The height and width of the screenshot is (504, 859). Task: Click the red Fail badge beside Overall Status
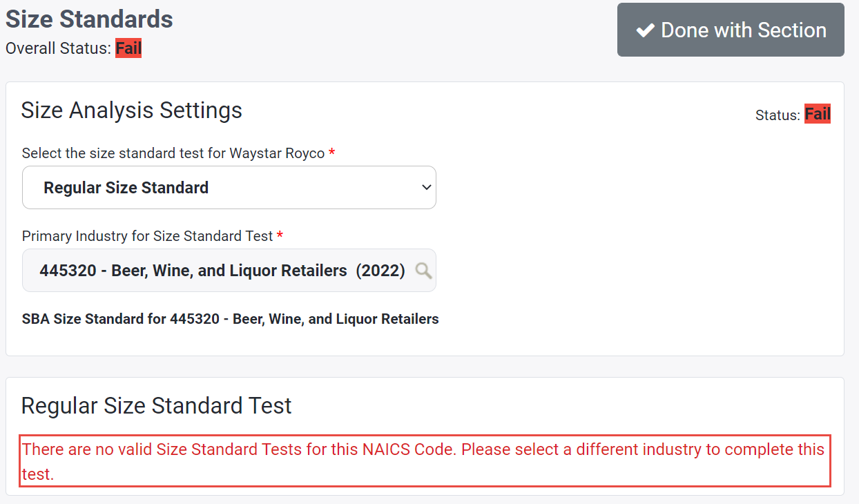[128, 48]
